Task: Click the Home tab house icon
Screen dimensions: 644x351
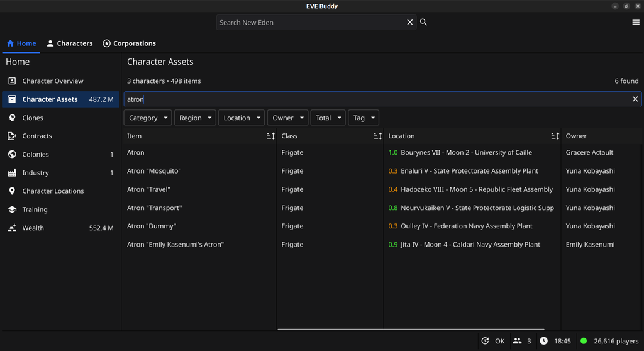Action: click(x=10, y=43)
